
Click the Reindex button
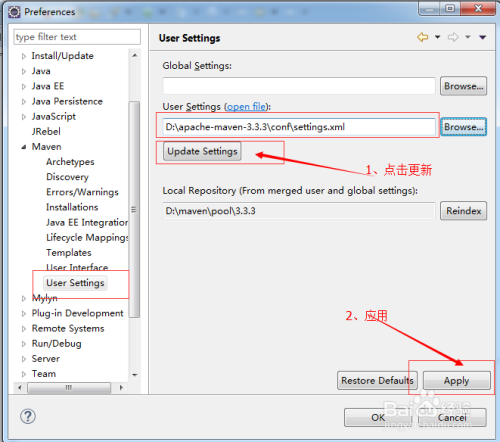pos(463,211)
